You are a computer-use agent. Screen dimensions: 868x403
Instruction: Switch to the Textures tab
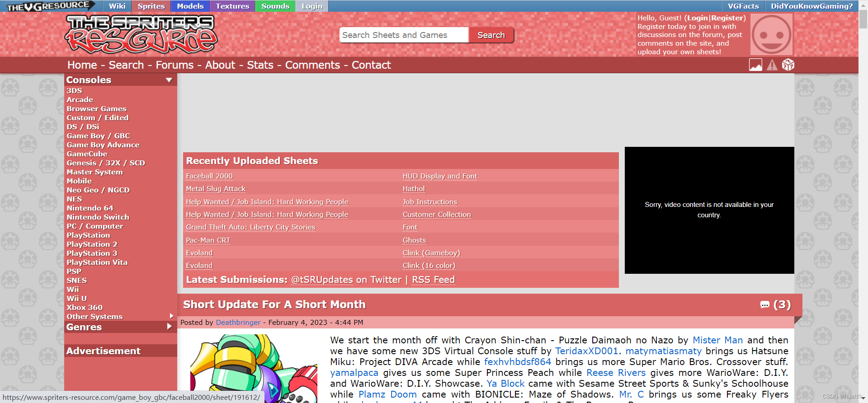click(232, 6)
